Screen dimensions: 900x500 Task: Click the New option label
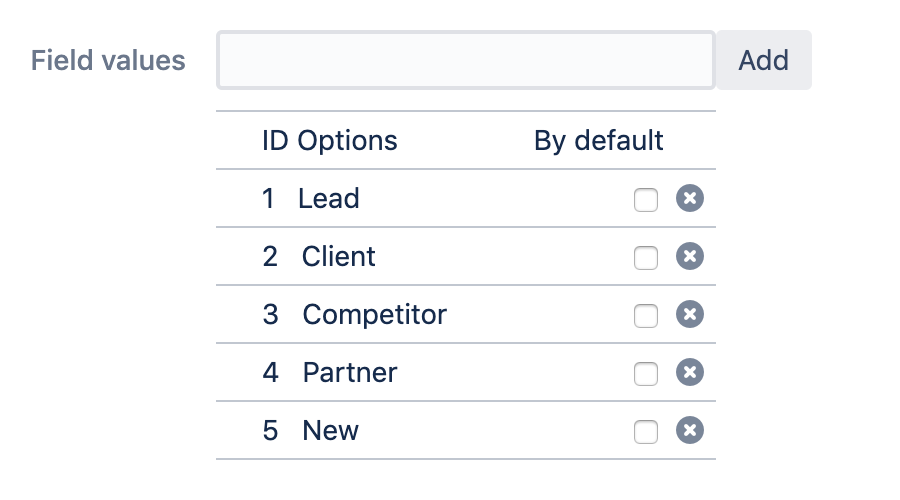pyautogui.click(x=330, y=431)
